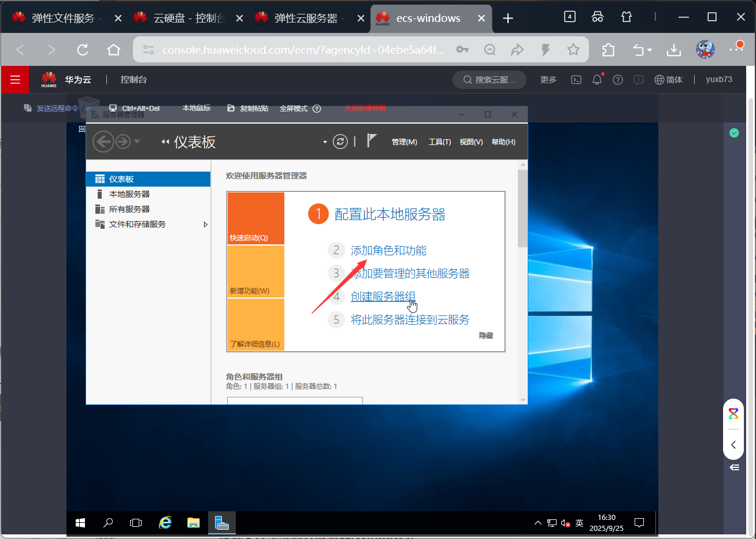The width and height of the screenshot is (756, 539).
Task: Click the 16:30 taskbar clock
Action: pyautogui.click(x=606, y=523)
